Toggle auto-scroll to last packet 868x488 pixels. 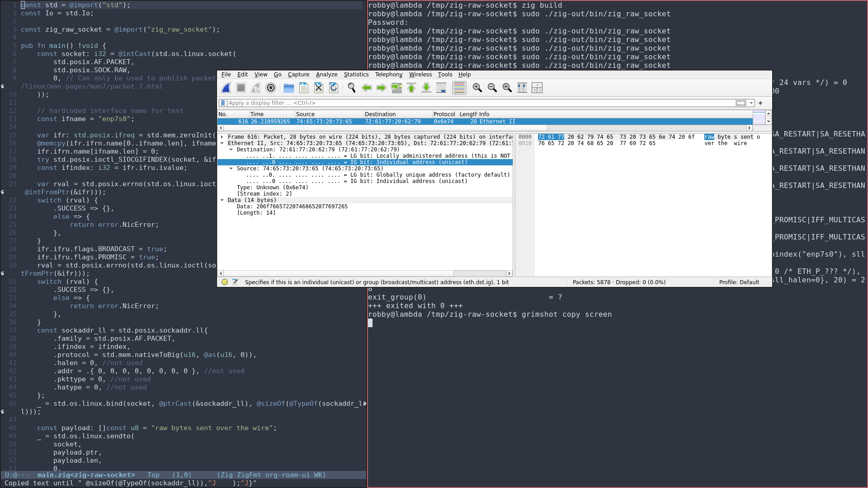[441, 88]
